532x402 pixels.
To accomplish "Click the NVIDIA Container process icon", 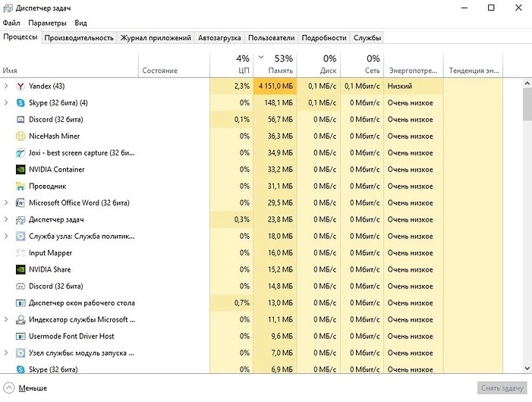I will (x=20, y=170).
